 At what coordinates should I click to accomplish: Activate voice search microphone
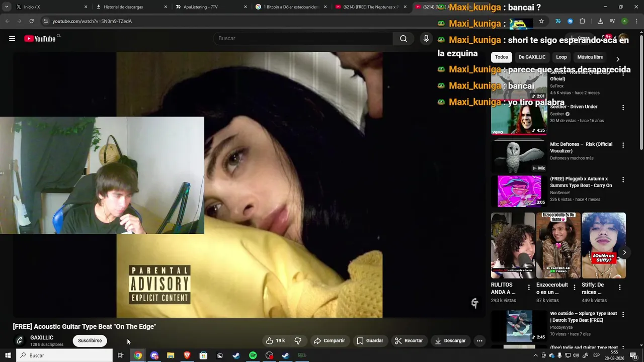tap(426, 39)
